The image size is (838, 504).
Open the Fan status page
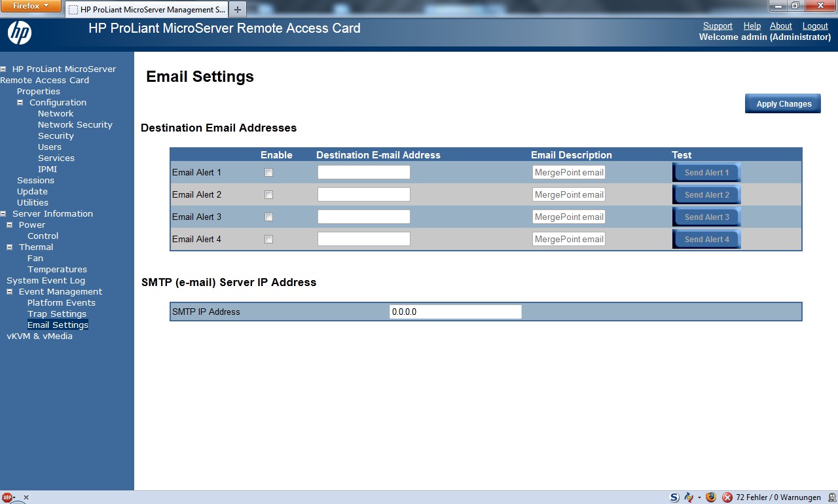[35, 258]
